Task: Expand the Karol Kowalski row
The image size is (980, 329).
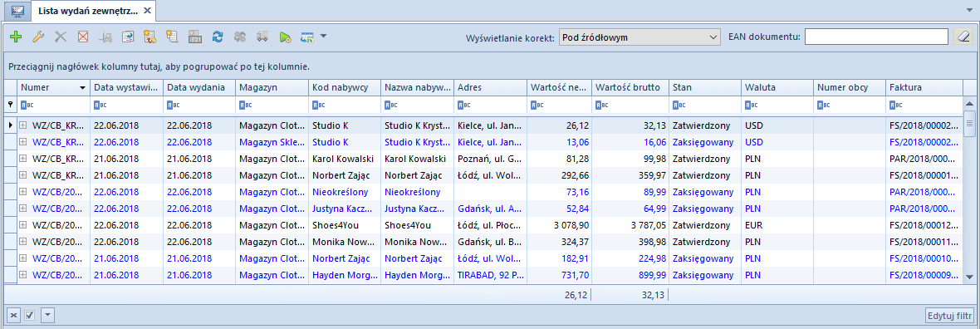Action: [x=23, y=158]
